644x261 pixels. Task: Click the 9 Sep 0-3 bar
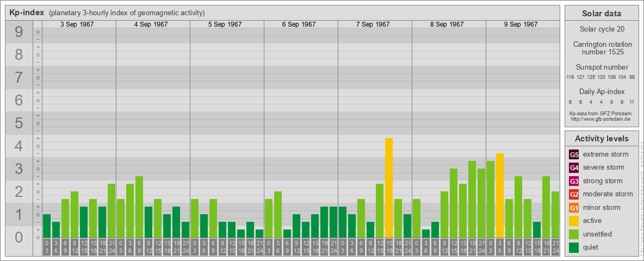click(x=491, y=200)
